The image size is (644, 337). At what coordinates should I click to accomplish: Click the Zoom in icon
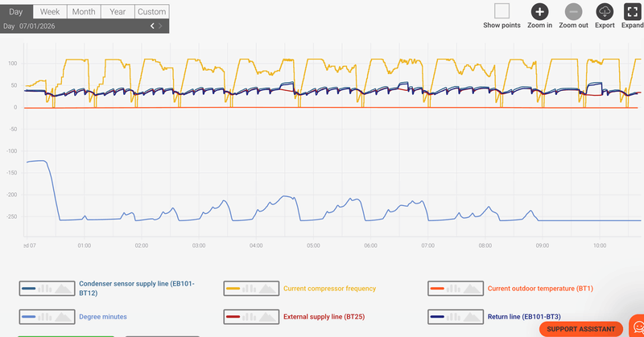click(x=539, y=11)
